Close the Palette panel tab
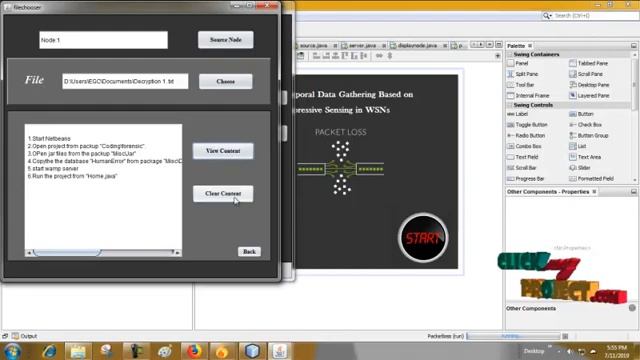640x360 pixels. tap(530, 46)
